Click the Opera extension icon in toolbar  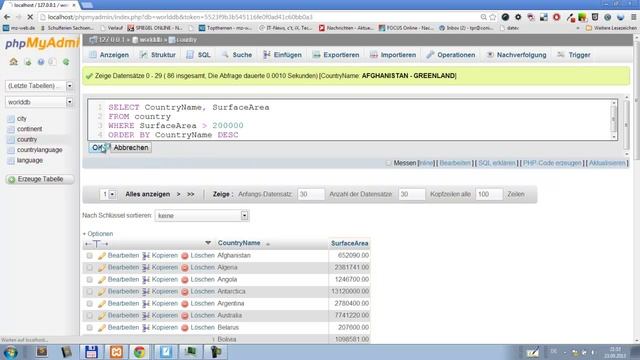coord(556,17)
